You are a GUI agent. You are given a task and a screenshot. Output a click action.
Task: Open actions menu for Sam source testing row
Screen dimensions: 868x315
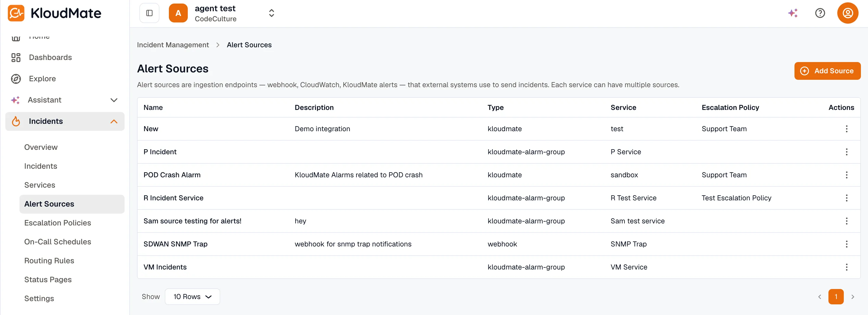(846, 221)
